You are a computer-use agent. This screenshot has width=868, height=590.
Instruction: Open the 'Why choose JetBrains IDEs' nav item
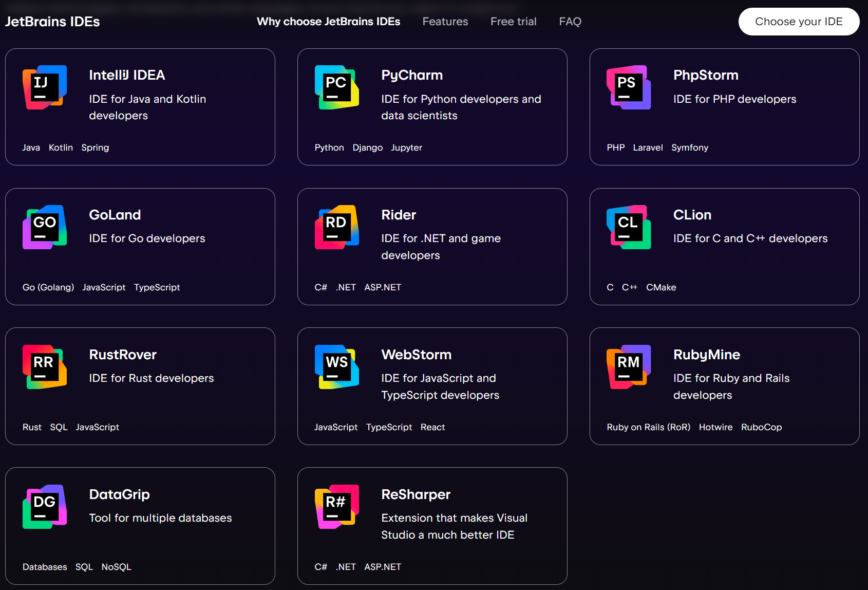(328, 22)
